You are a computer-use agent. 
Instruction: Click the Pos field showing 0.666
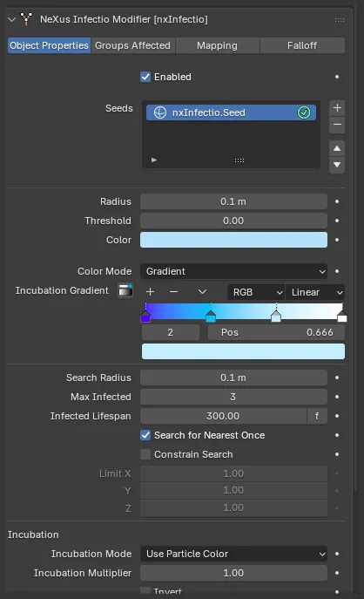tap(276, 332)
